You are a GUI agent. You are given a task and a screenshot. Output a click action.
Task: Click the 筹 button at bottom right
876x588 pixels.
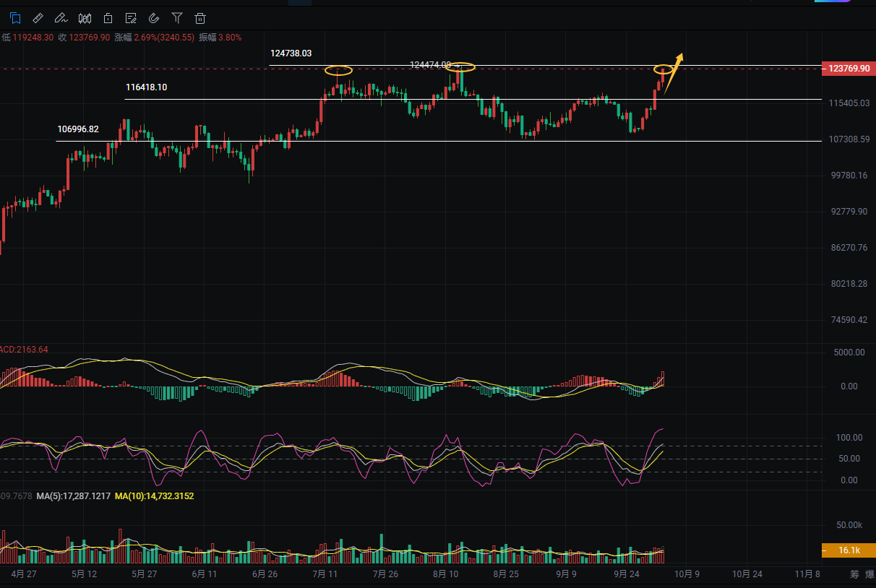(854, 574)
